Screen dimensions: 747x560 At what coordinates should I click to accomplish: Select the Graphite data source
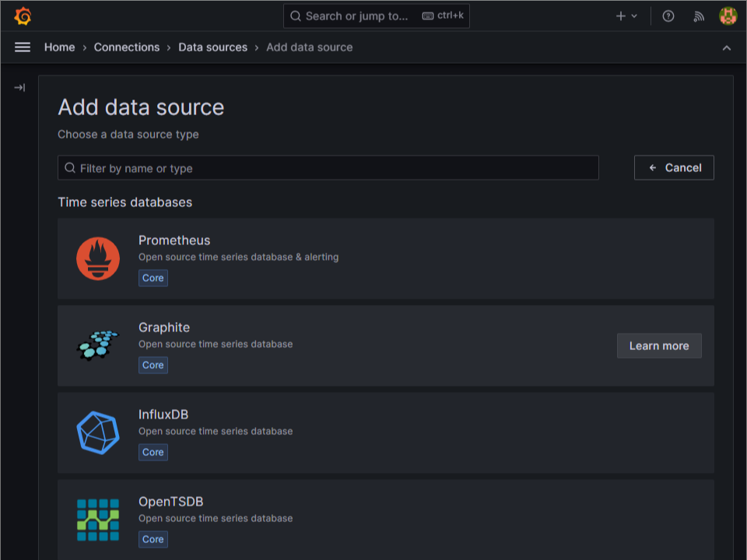pyautogui.click(x=386, y=345)
